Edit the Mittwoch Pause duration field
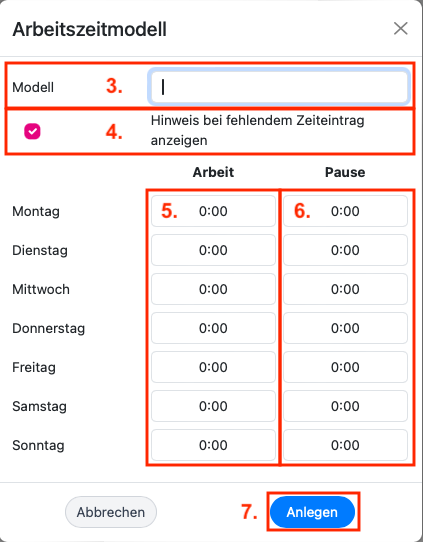The width and height of the screenshot is (423, 542). click(345, 289)
